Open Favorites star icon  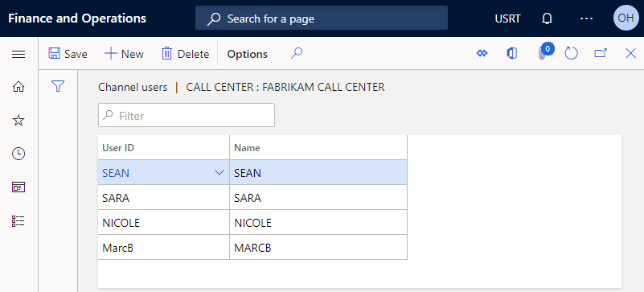(x=18, y=121)
